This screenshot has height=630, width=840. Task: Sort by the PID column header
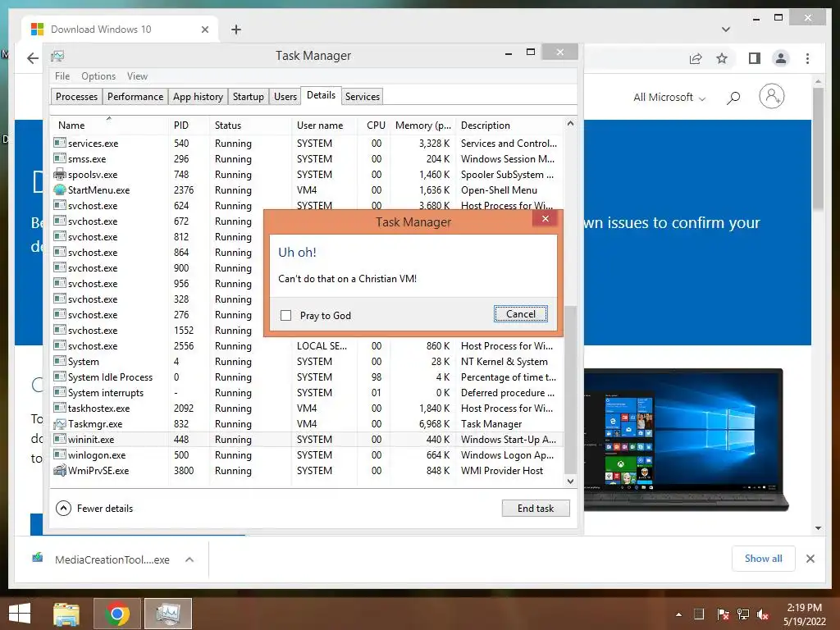(x=189, y=126)
